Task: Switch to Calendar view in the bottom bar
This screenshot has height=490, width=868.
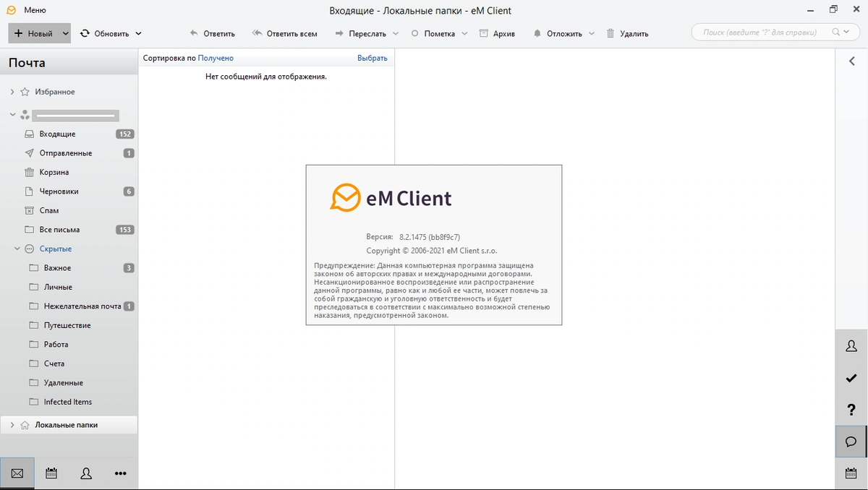Action: point(51,473)
